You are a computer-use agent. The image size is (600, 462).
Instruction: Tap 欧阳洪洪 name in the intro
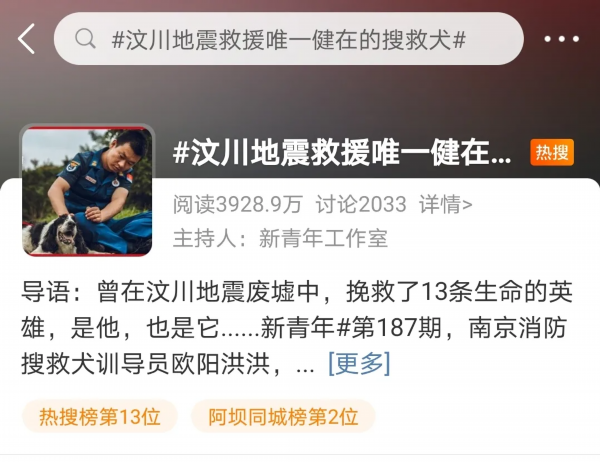click(220, 364)
